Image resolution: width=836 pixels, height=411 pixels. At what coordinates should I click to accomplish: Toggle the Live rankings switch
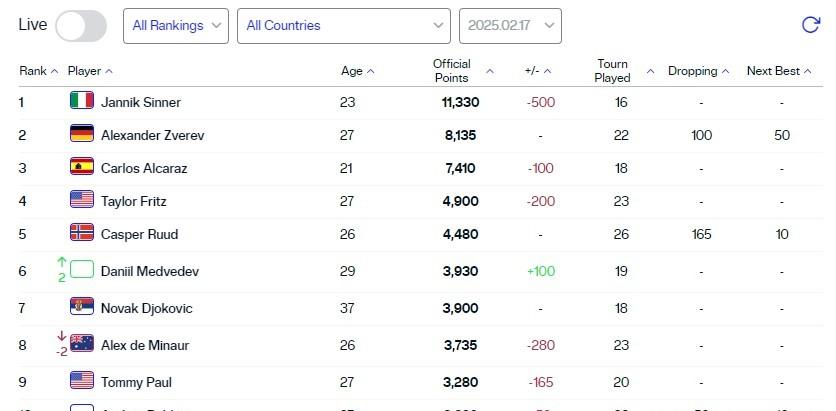(x=81, y=26)
